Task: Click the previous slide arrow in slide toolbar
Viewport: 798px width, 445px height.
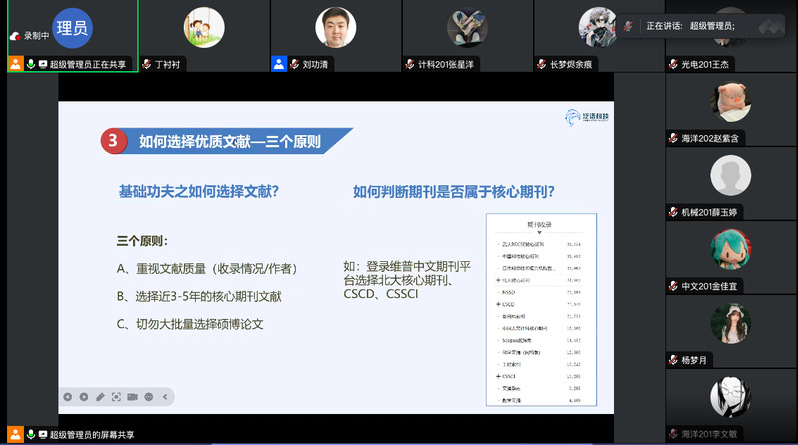Action: [68, 397]
